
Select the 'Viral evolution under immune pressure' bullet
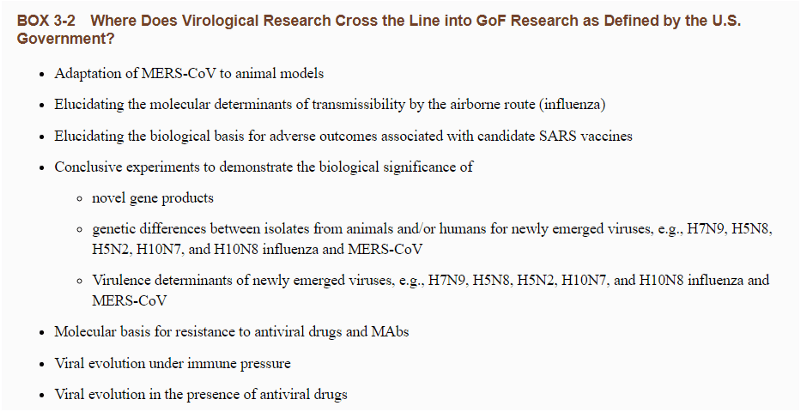tap(172, 364)
